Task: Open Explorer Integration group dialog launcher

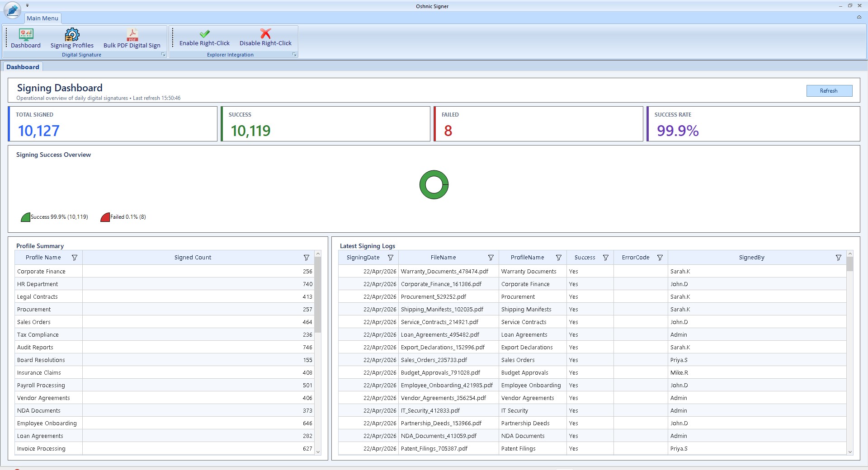Action: coord(294,55)
